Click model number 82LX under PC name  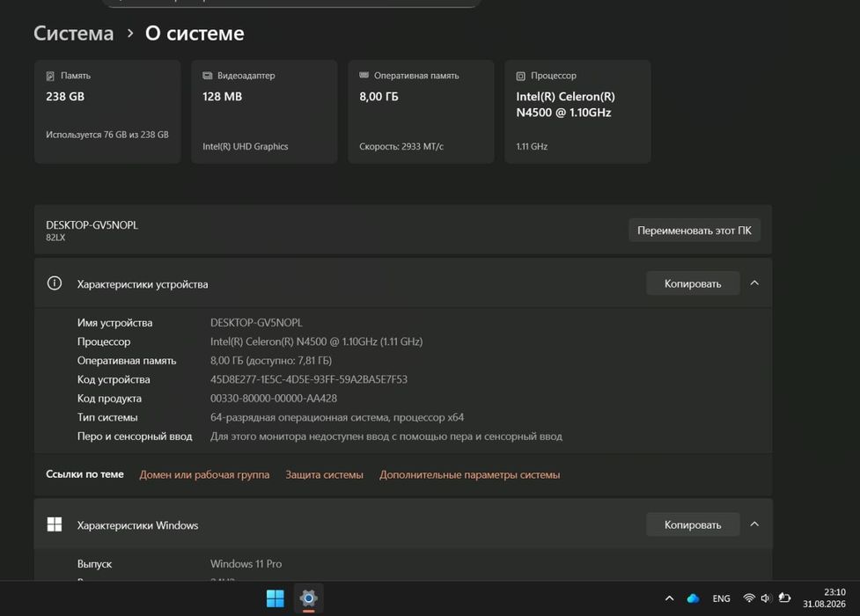[55, 238]
